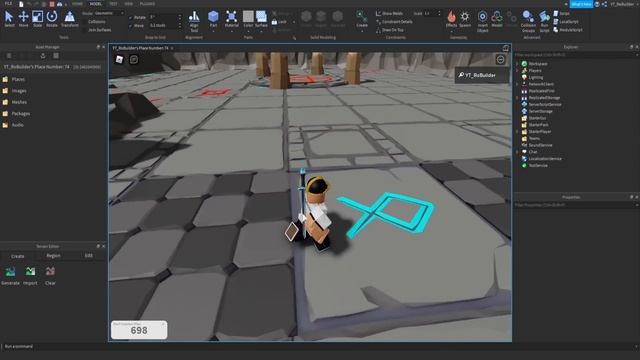Expand the Chat tree node
Image resolution: width=640 pixels, height=360 pixels.
coord(517,152)
